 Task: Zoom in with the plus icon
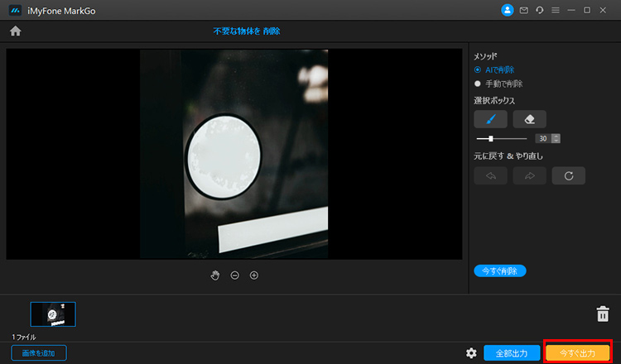(254, 275)
